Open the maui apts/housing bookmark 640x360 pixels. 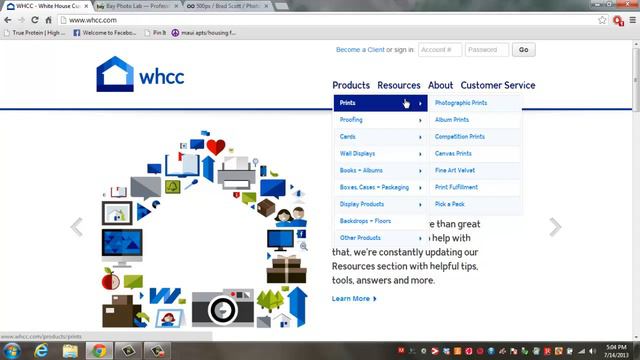(x=203, y=33)
